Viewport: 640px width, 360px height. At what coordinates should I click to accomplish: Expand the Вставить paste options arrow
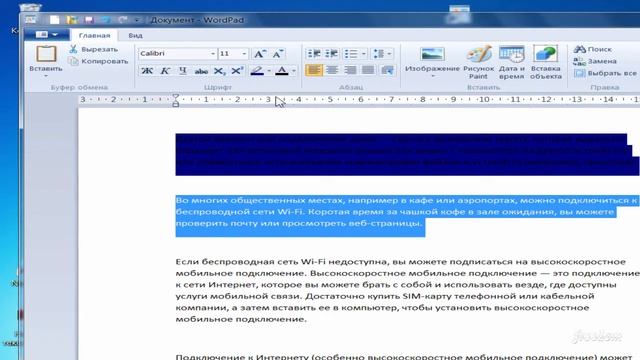[46, 76]
